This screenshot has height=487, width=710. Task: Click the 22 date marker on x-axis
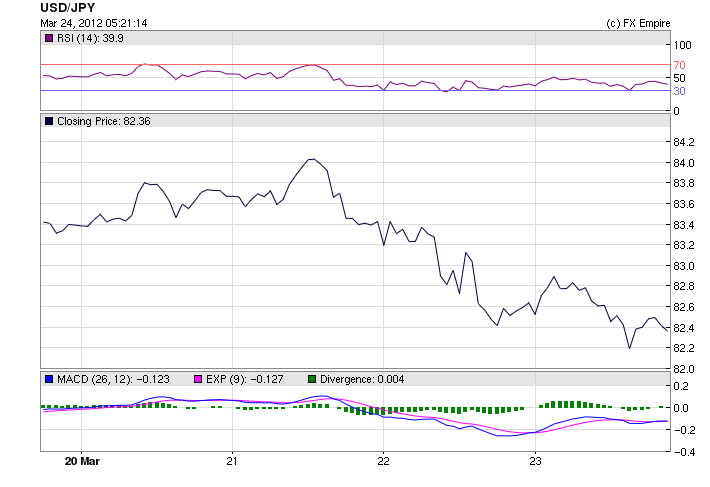(384, 462)
